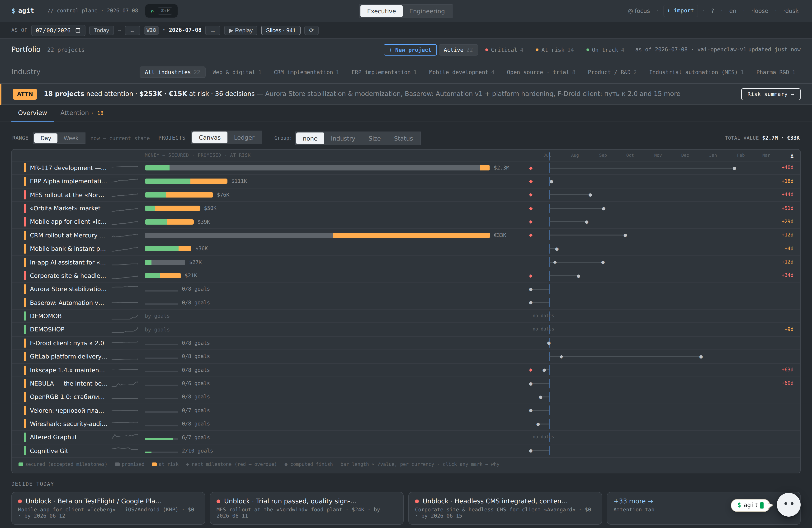Open the Attention tab

pos(81,113)
